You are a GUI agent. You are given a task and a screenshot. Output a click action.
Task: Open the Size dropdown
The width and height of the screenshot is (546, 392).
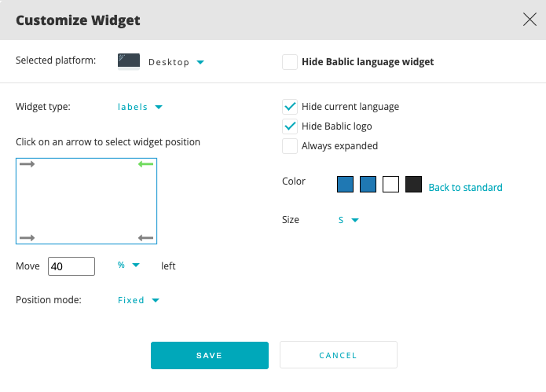point(349,220)
